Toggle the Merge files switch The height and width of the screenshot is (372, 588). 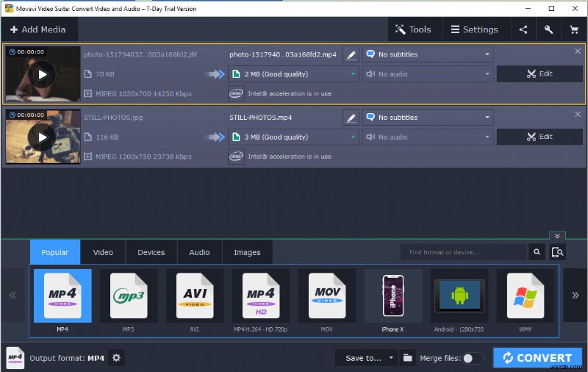[x=473, y=358]
